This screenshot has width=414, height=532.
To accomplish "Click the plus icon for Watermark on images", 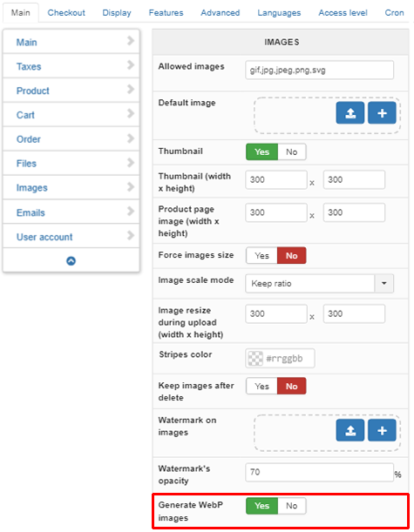I will coord(382,430).
